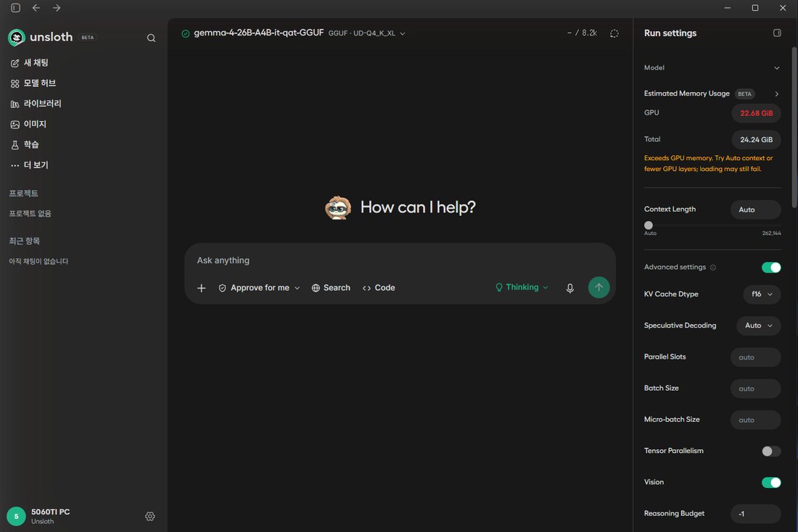The height and width of the screenshot is (532, 798).
Task: Click the 5060TI PC user avatar
Action: coord(16,516)
